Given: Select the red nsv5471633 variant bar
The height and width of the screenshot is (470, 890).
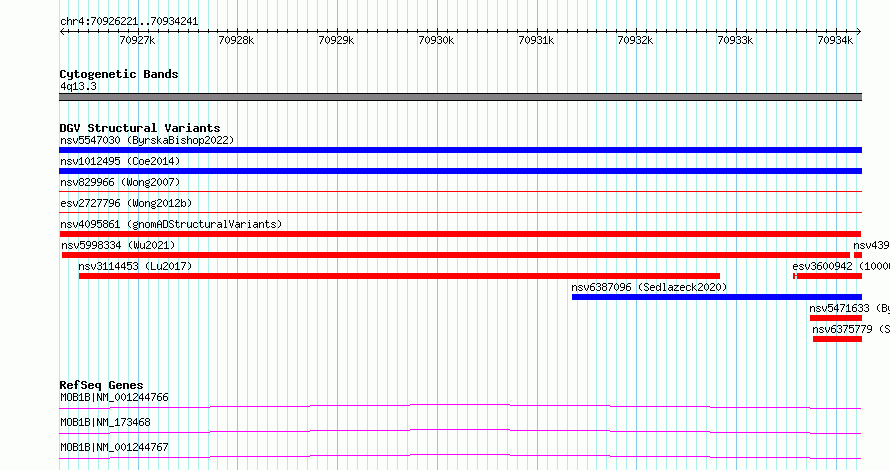Looking at the screenshot, I should click(x=836, y=318).
